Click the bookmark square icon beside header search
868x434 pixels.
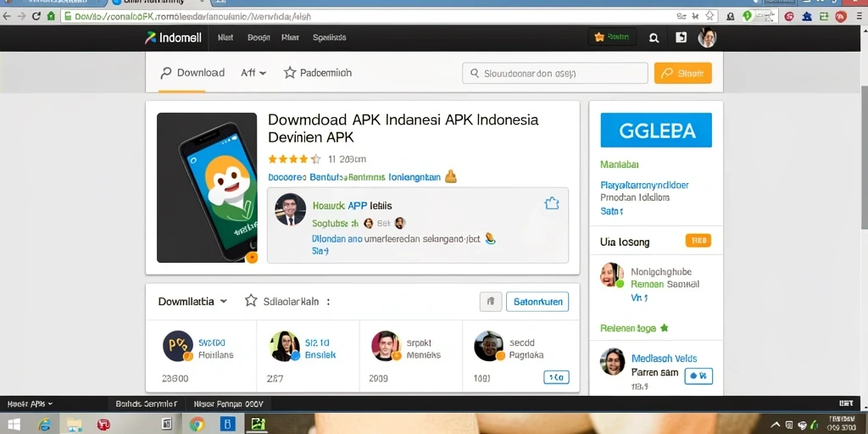pos(681,37)
